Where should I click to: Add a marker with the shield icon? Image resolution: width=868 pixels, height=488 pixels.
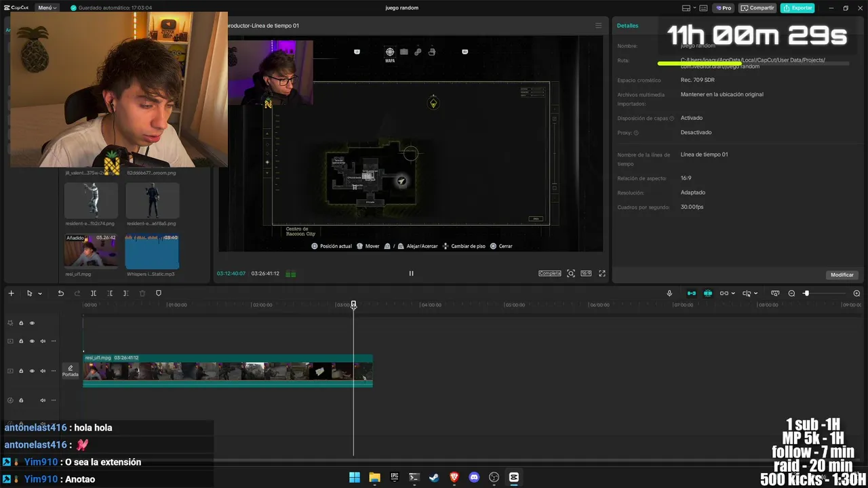pyautogui.click(x=159, y=293)
